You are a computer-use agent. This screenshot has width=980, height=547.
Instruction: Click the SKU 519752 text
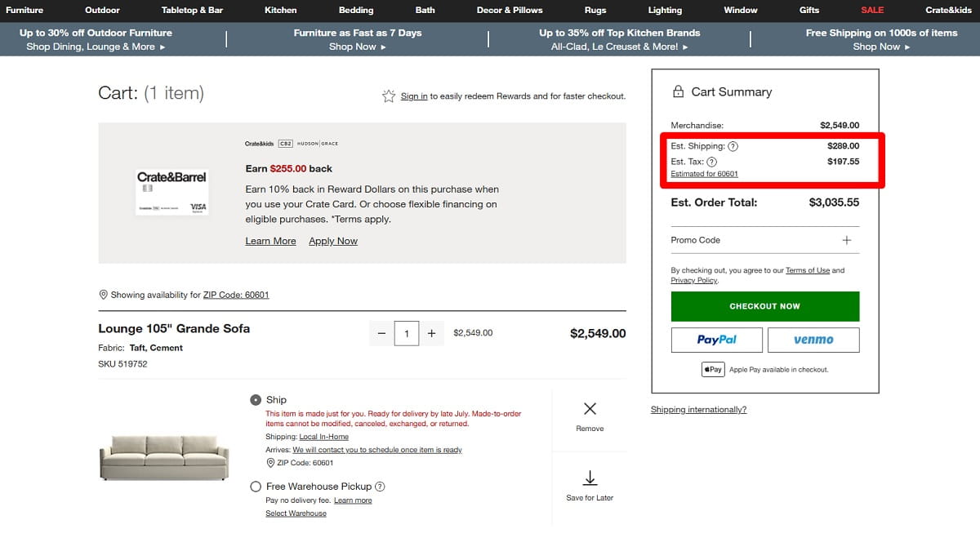pyautogui.click(x=122, y=364)
